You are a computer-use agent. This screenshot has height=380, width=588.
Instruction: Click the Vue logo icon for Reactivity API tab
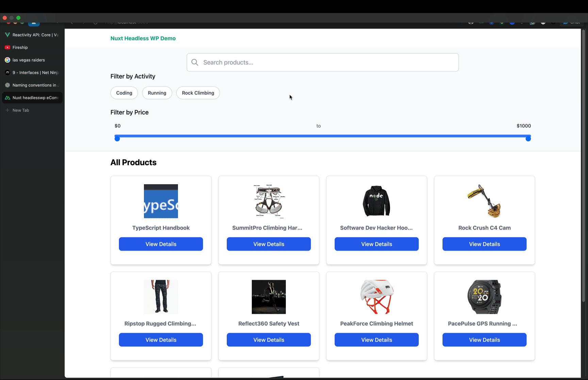[7, 35]
